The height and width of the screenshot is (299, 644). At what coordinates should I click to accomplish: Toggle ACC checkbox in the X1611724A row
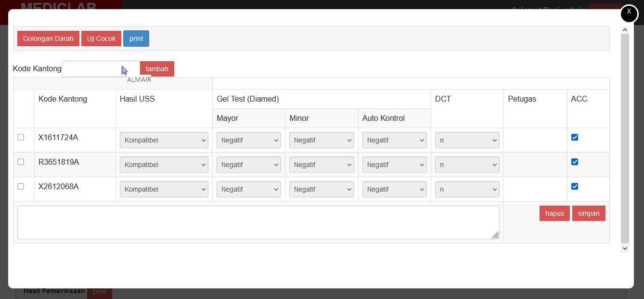574,137
